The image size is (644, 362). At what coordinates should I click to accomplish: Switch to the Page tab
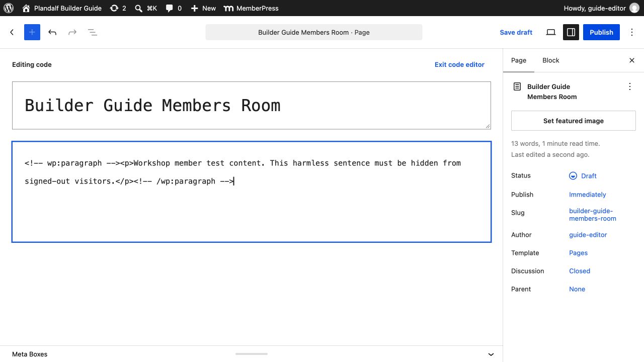coord(519,60)
